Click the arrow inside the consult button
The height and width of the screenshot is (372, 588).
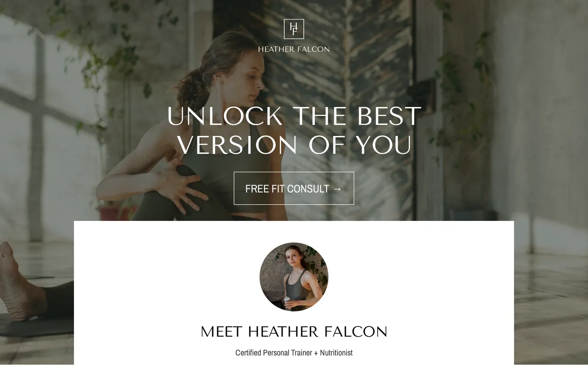337,189
